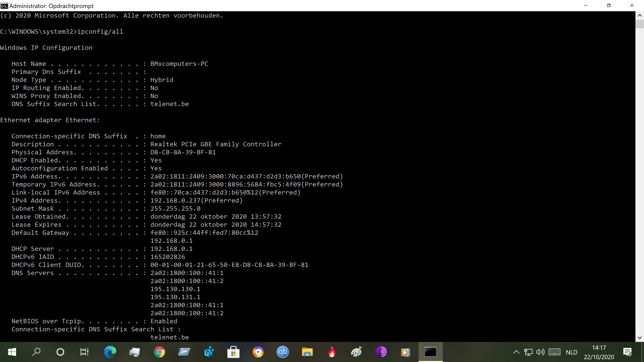This screenshot has width=644, height=362.
Task: Launch Paint palette icon in taskbar
Action: (357, 352)
